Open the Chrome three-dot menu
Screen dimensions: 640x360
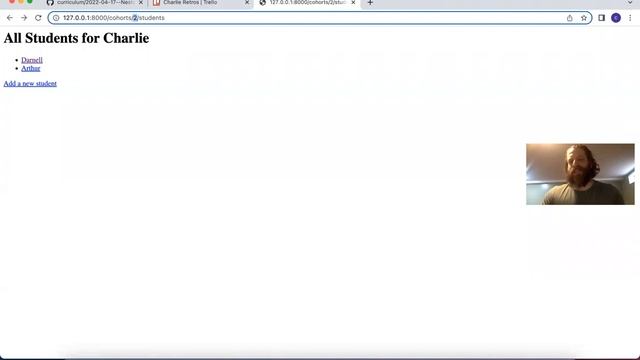[x=630, y=18]
